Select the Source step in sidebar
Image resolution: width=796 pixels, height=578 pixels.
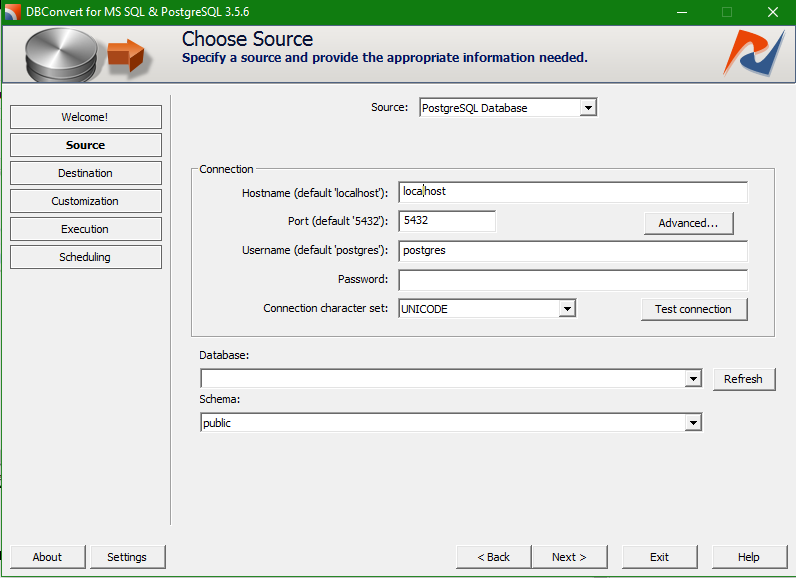86,145
